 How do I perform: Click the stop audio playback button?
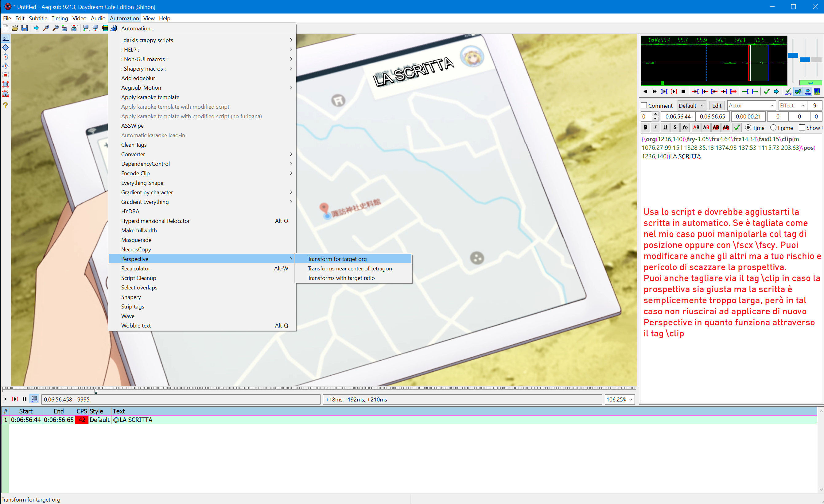tap(683, 91)
